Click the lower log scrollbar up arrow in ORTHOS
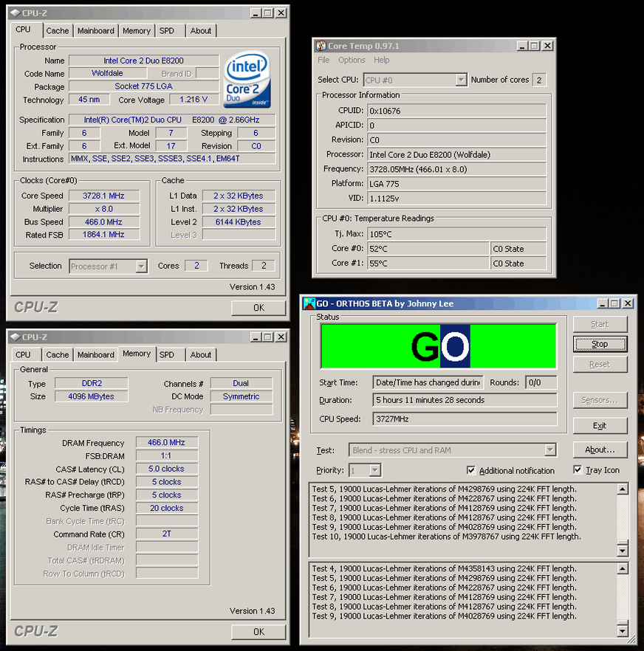The width and height of the screenshot is (644, 651). pyautogui.click(x=623, y=569)
